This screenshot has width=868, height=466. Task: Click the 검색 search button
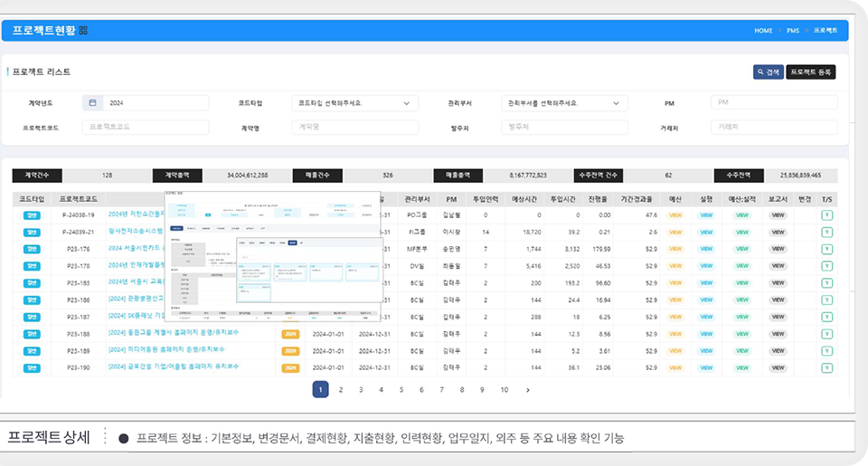769,72
